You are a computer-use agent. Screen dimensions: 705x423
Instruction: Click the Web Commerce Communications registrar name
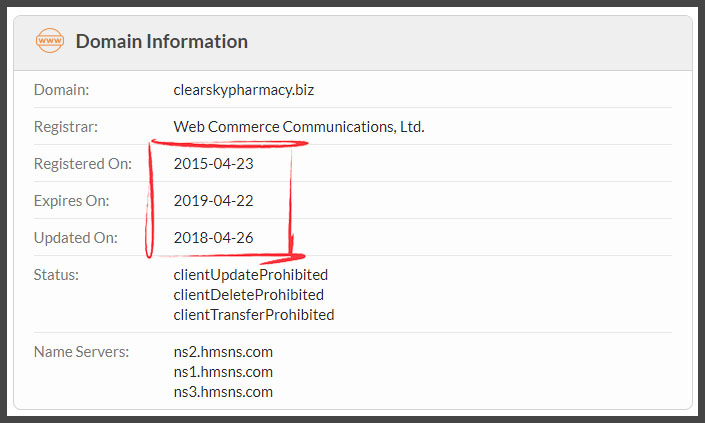coord(299,127)
